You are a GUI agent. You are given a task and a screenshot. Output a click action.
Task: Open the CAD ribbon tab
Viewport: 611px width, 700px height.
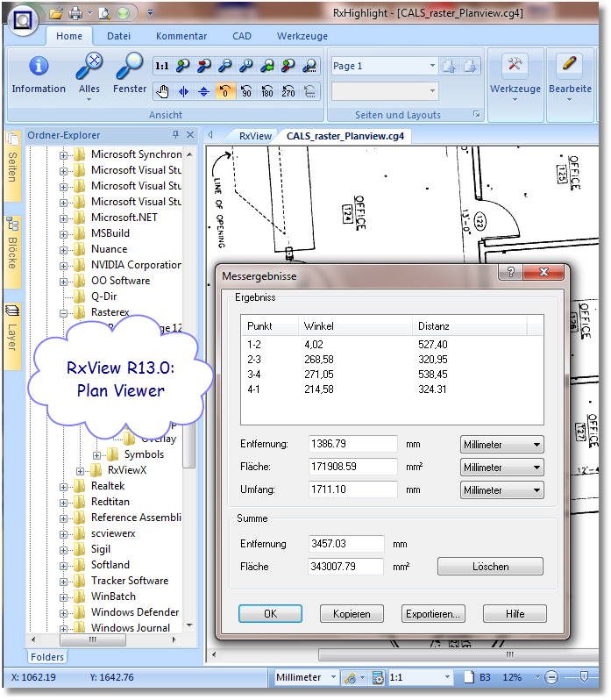click(242, 36)
